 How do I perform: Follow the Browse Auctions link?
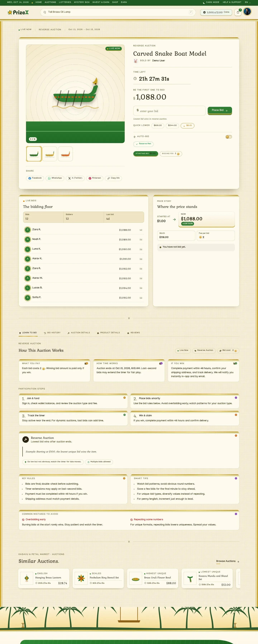coord(228,561)
